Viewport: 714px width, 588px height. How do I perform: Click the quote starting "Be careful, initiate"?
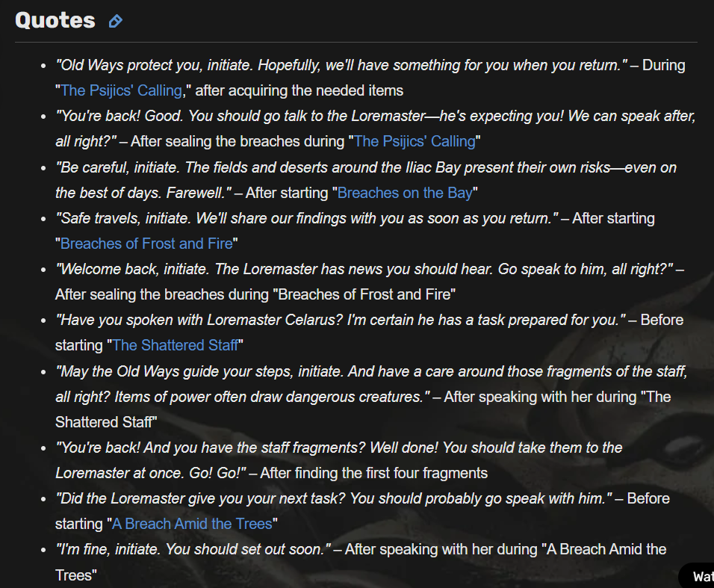(x=366, y=180)
